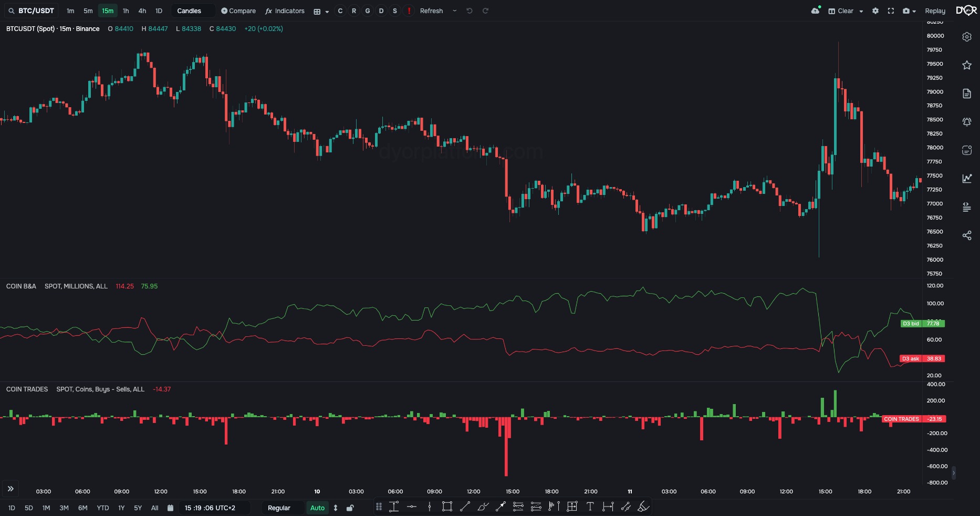Screen dimensions: 980x516
Task: Select the trend line drawing tool
Action: [465, 507]
